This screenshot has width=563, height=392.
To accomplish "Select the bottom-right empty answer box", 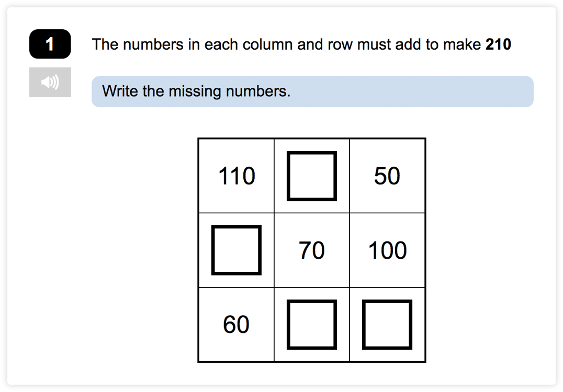I will point(387,324).
